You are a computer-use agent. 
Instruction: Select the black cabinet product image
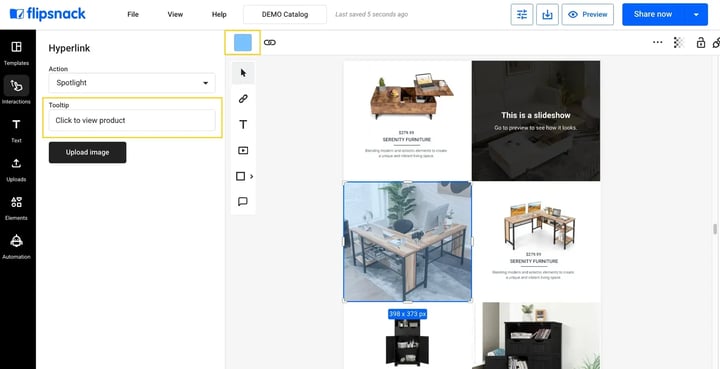click(x=408, y=343)
